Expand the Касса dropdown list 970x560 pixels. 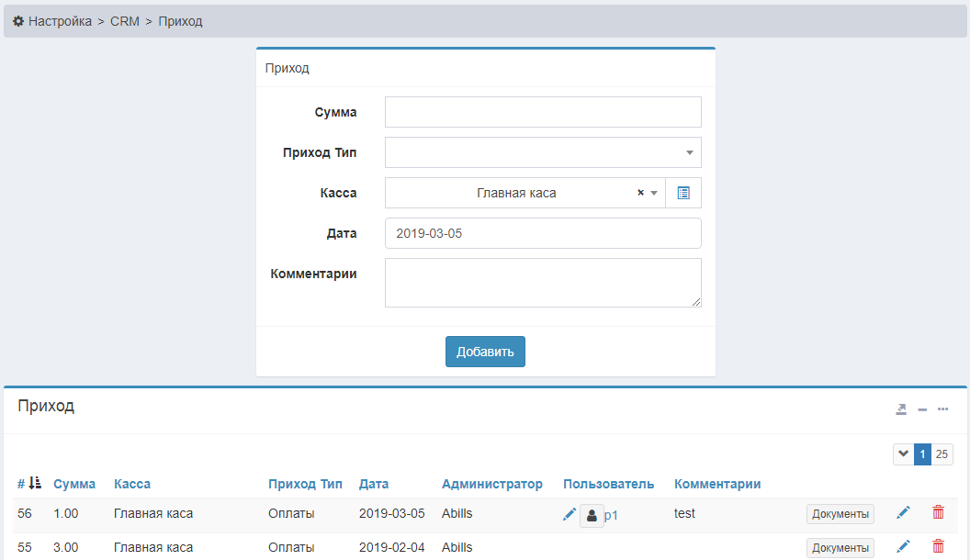tap(654, 193)
